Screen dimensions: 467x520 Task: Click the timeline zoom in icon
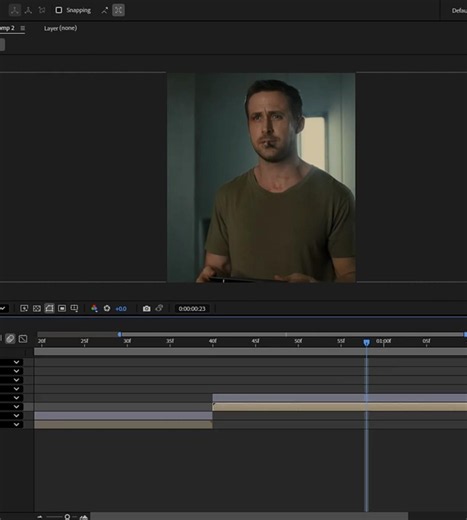coord(84,517)
